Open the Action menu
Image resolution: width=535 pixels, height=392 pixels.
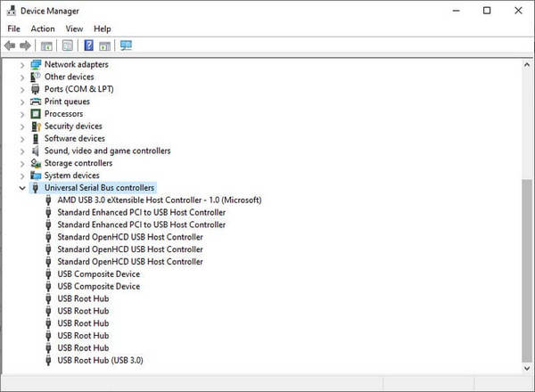point(43,29)
